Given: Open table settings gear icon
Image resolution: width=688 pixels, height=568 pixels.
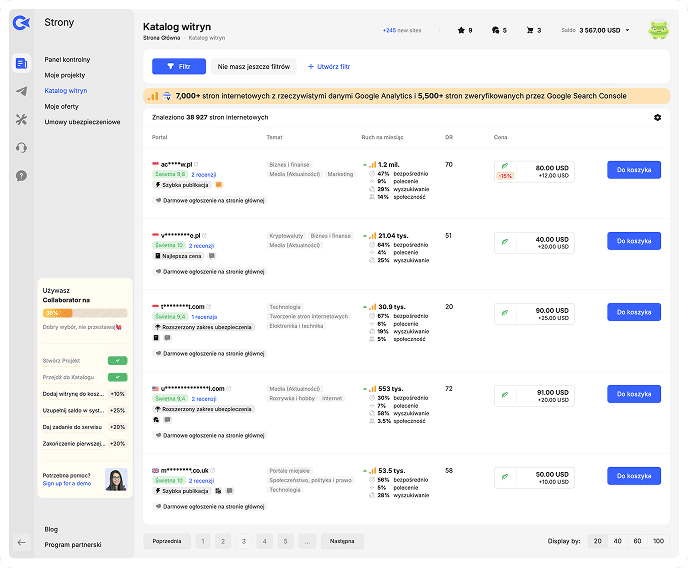Looking at the screenshot, I should [657, 117].
